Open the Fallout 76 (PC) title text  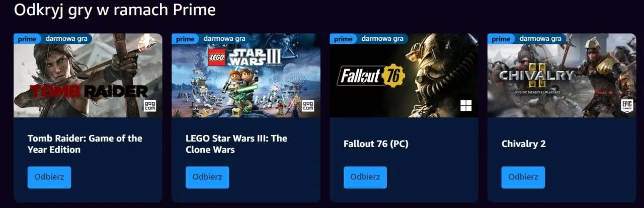[x=376, y=144]
